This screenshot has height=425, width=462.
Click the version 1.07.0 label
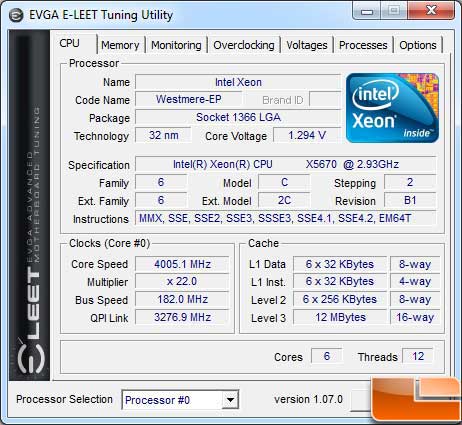[308, 399]
